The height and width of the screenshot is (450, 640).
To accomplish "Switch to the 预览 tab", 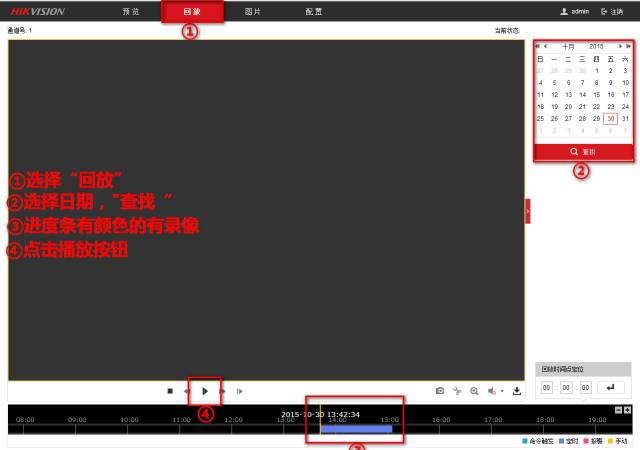I will (x=130, y=11).
